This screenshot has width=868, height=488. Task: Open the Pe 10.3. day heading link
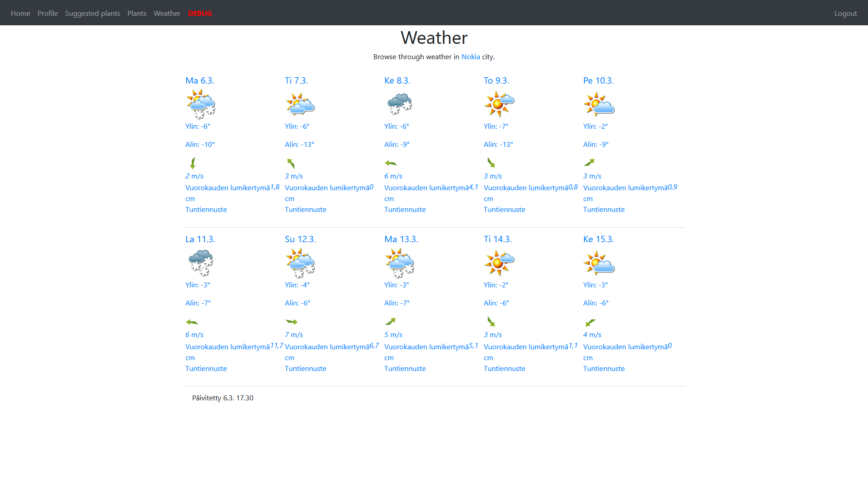(x=598, y=80)
